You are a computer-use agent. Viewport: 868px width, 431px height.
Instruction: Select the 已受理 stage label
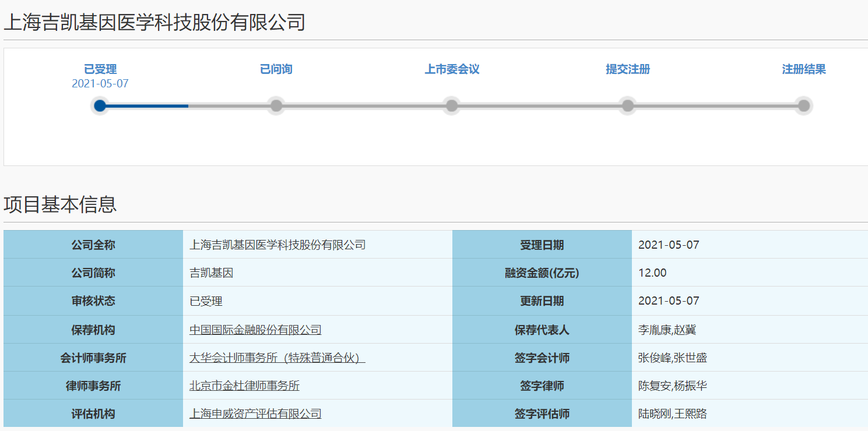100,69
